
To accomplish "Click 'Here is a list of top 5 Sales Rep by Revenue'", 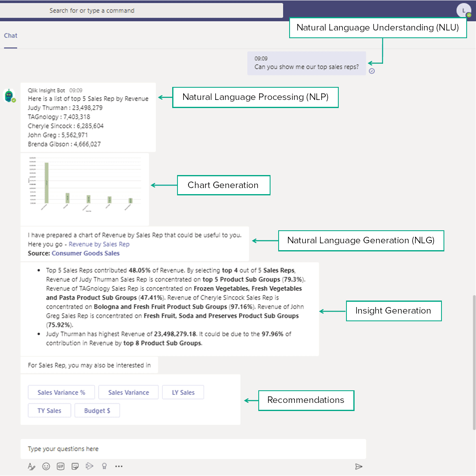I will 88,99.
